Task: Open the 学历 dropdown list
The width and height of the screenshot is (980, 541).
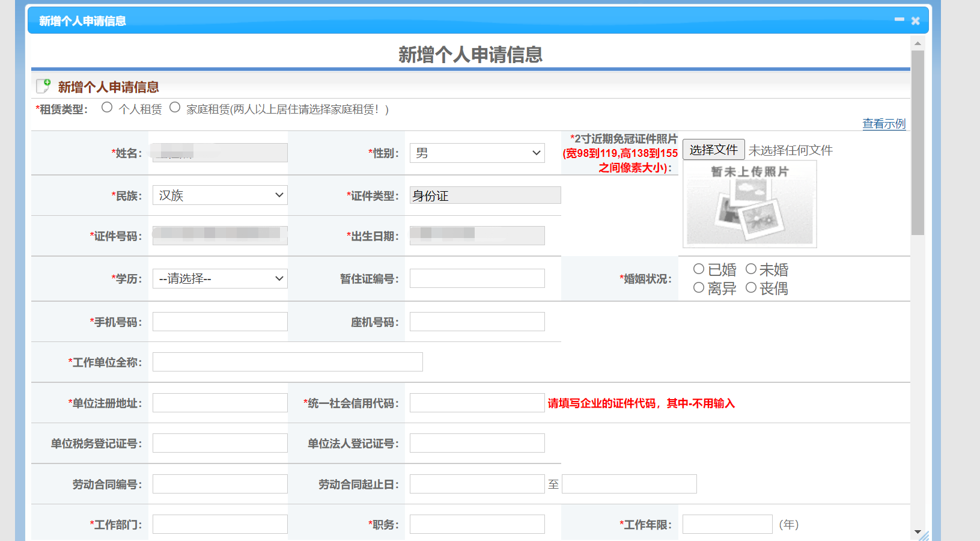Action: (220, 279)
